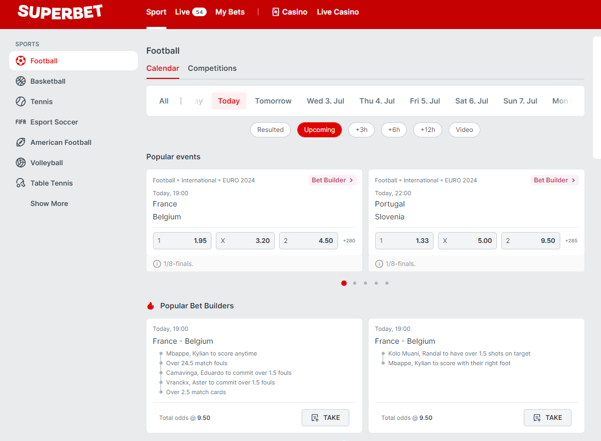
Task: Switch to the Calendar tab
Action: (163, 68)
